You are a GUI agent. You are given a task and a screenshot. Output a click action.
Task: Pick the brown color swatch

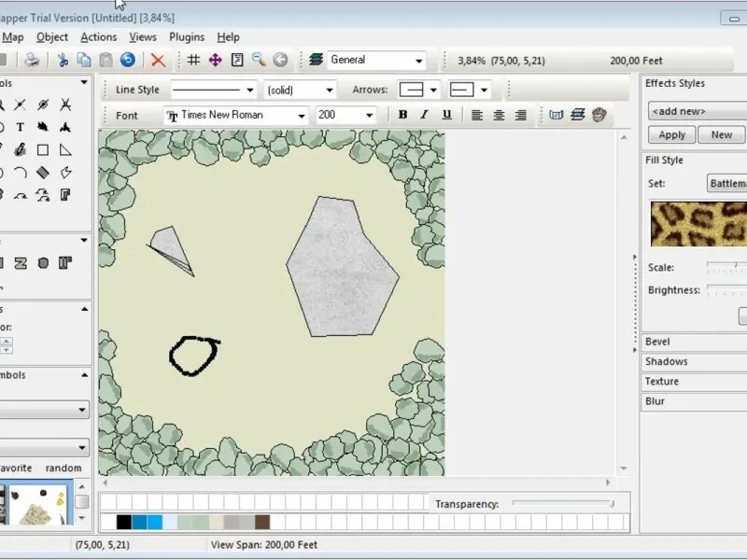click(262, 522)
